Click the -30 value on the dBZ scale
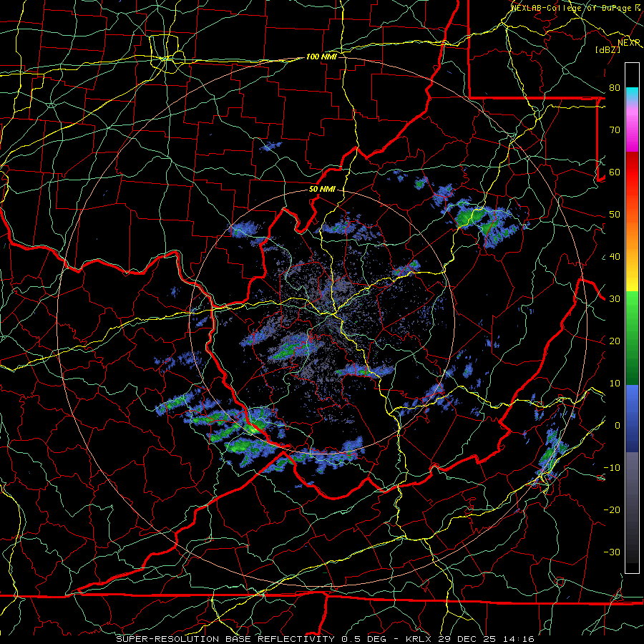Viewport: 644px width, 644px height. pos(612,552)
